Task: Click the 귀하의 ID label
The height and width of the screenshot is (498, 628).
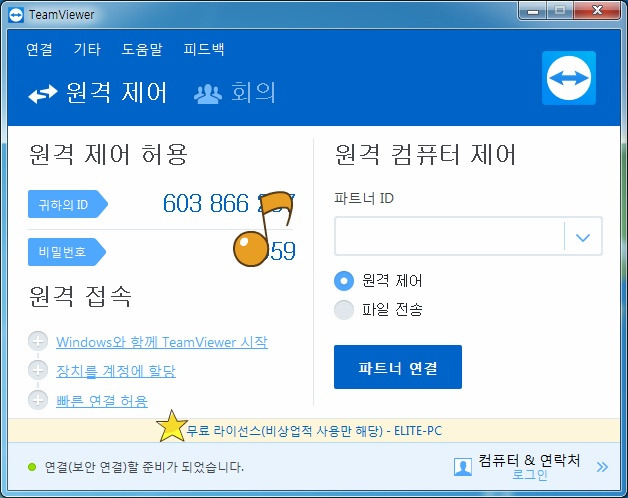Action: pyautogui.click(x=67, y=204)
